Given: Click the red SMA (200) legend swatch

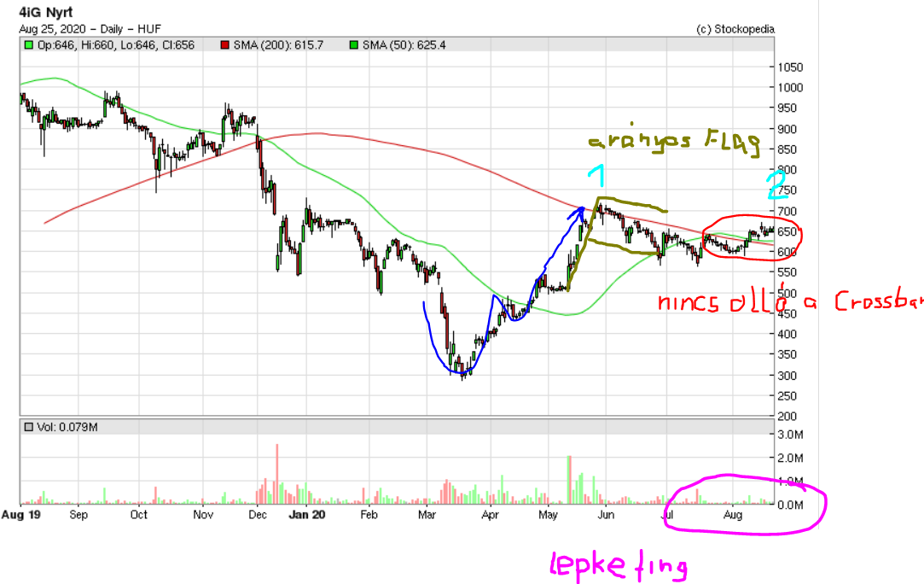Looking at the screenshot, I should pyautogui.click(x=224, y=44).
